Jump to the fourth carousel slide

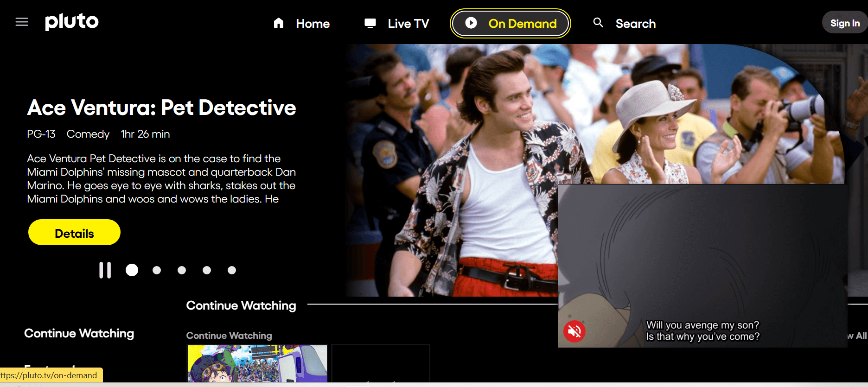tap(207, 270)
